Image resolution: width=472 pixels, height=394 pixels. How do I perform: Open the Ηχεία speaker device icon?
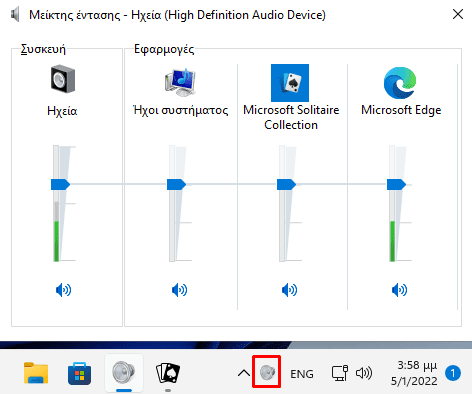coord(63,79)
